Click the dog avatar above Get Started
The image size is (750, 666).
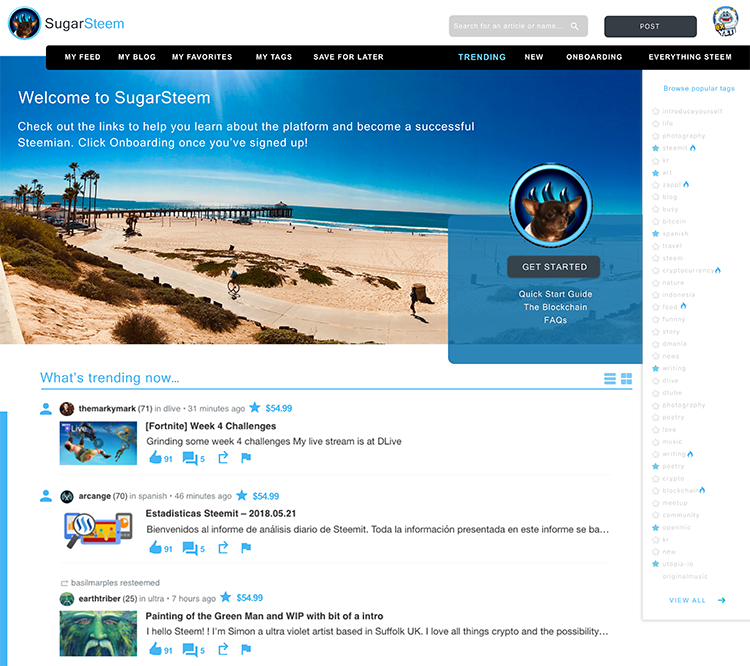point(551,206)
